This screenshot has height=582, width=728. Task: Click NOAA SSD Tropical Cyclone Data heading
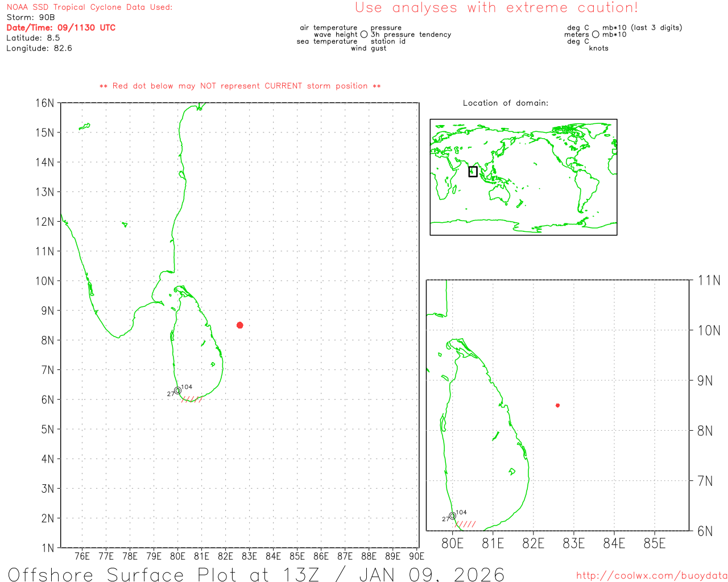click(x=89, y=7)
